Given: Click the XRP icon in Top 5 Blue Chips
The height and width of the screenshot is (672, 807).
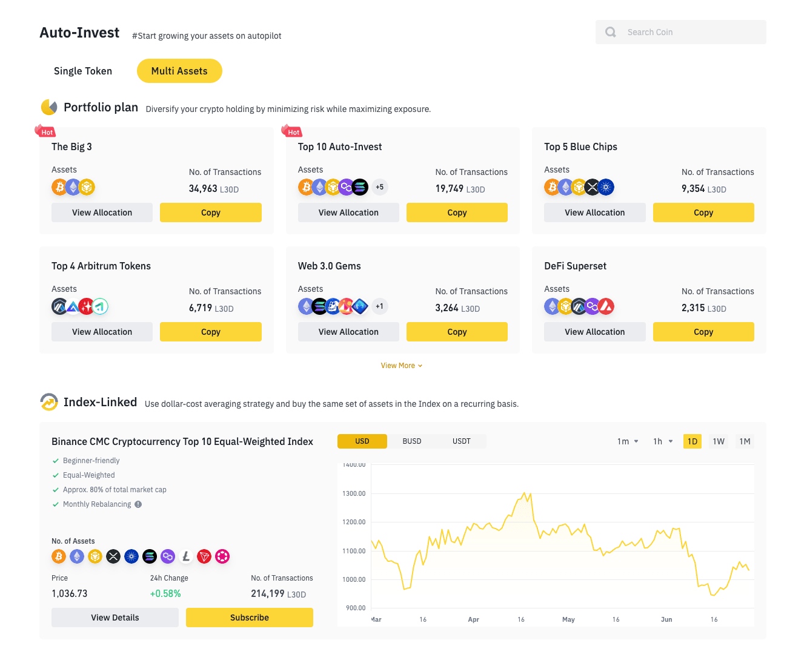Looking at the screenshot, I should click(592, 187).
